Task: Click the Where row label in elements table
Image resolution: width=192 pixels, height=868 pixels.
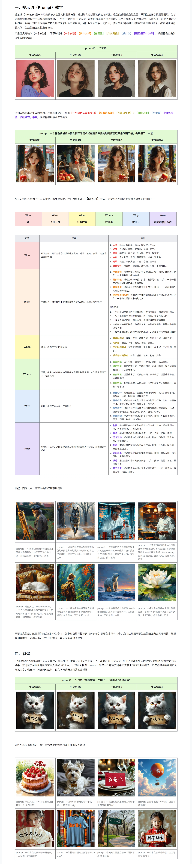Action: 27,374
